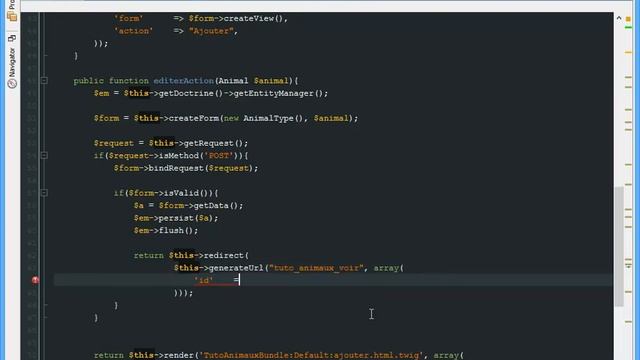Click the restore-window icon above the Navigator label
This screenshot has height=360, width=640.
pos(12,38)
